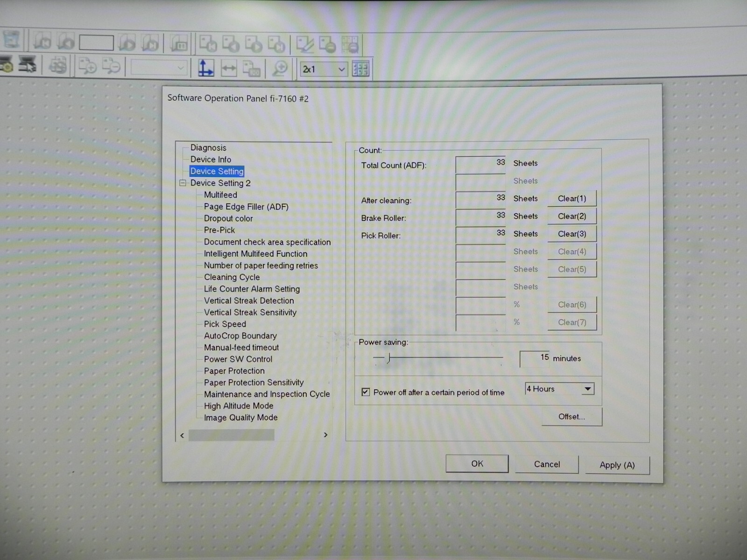Open the 2x1 layout dropdown
Image resolution: width=747 pixels, height=560 pixels.
[324, 69]
